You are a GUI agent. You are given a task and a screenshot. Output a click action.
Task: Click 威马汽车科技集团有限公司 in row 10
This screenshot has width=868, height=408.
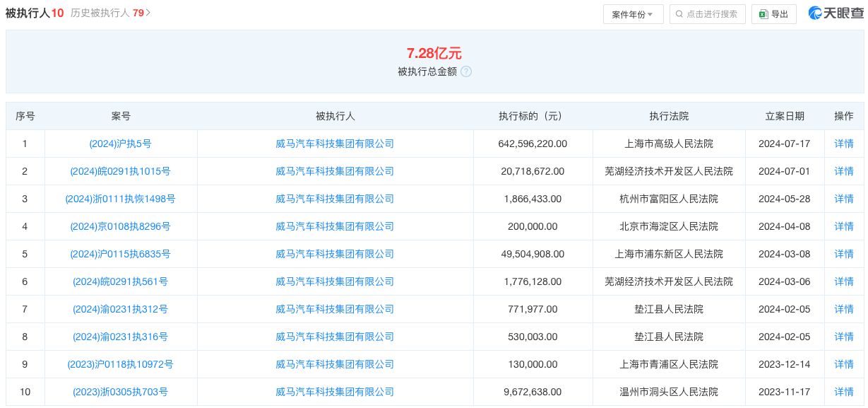[x=335, y=392]
